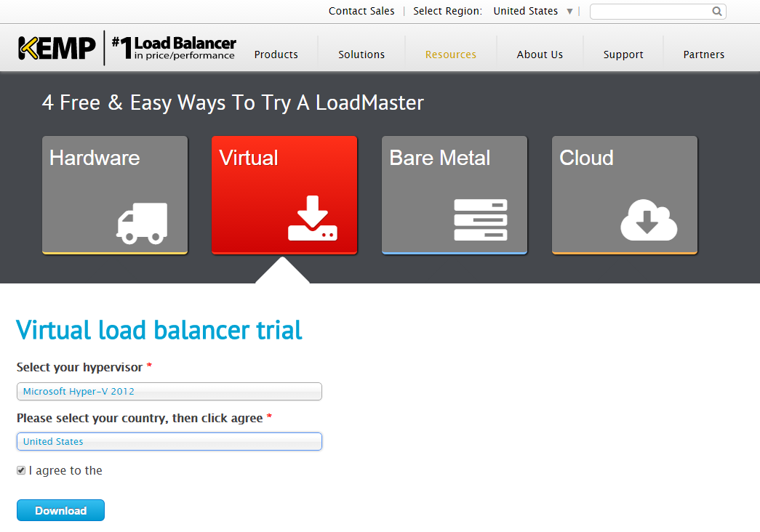Open the Partners menu
This screenshot has width=760, height=532.
click(703, 55)
